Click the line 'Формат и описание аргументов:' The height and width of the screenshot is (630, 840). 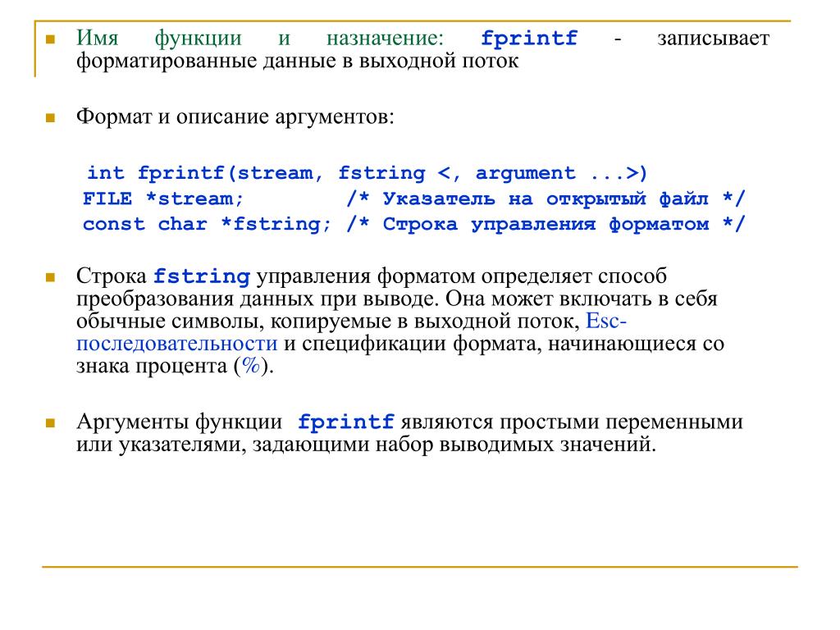pos(235,116)
